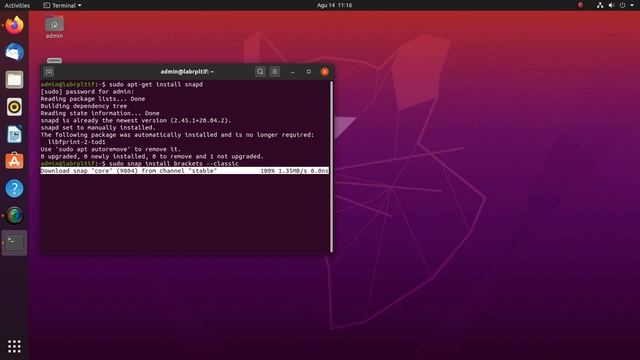Click 'snapd is already the newest version' line
This screenshot has height=360, width=640.
136,120
